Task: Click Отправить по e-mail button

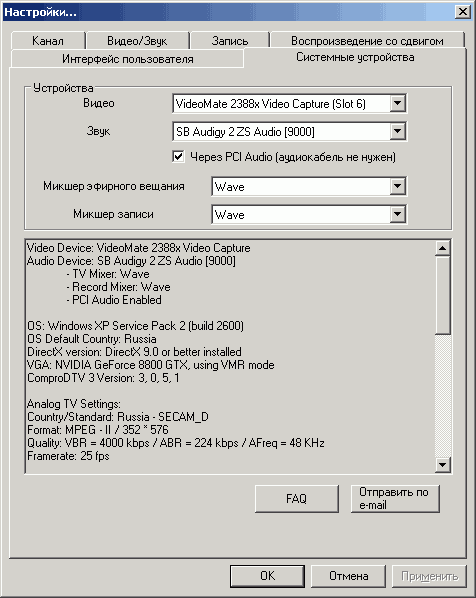Action: [x=395, y=498]
